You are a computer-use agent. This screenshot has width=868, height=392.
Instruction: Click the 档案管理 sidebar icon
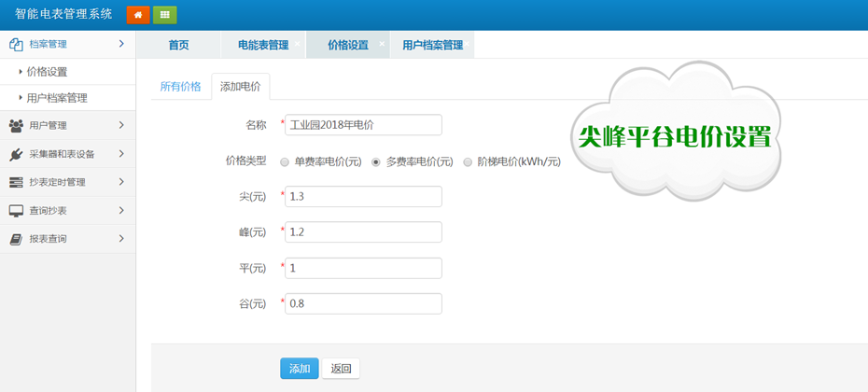pos(16,44)
